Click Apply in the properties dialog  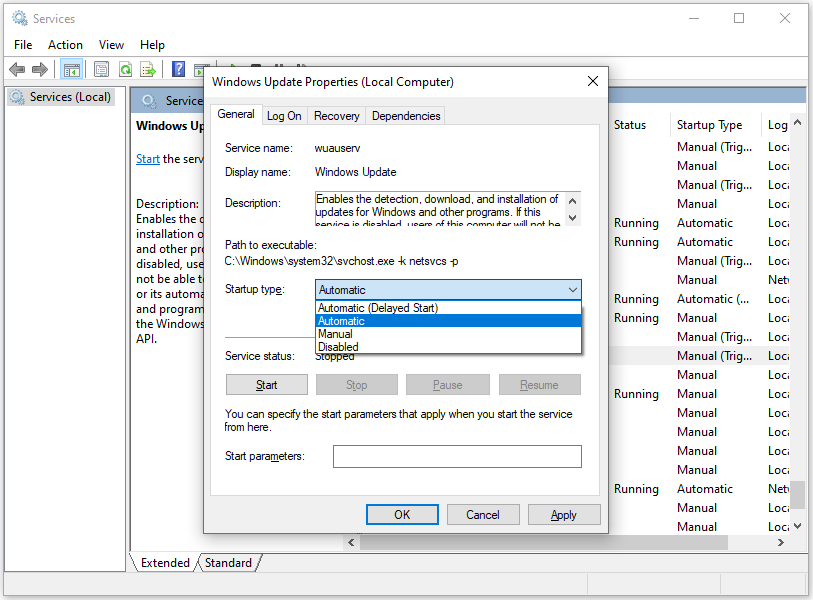pos(563,515)
